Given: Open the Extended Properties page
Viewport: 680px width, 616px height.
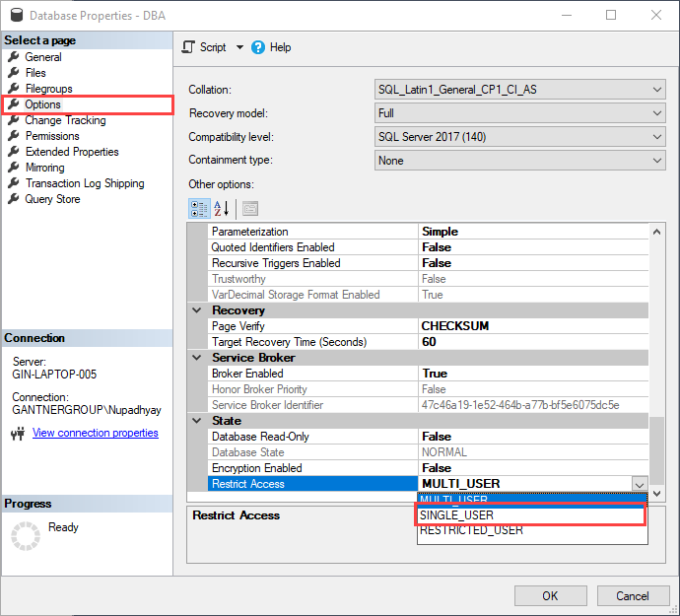Looking at the screenshot, I should [x=72, y=152].
